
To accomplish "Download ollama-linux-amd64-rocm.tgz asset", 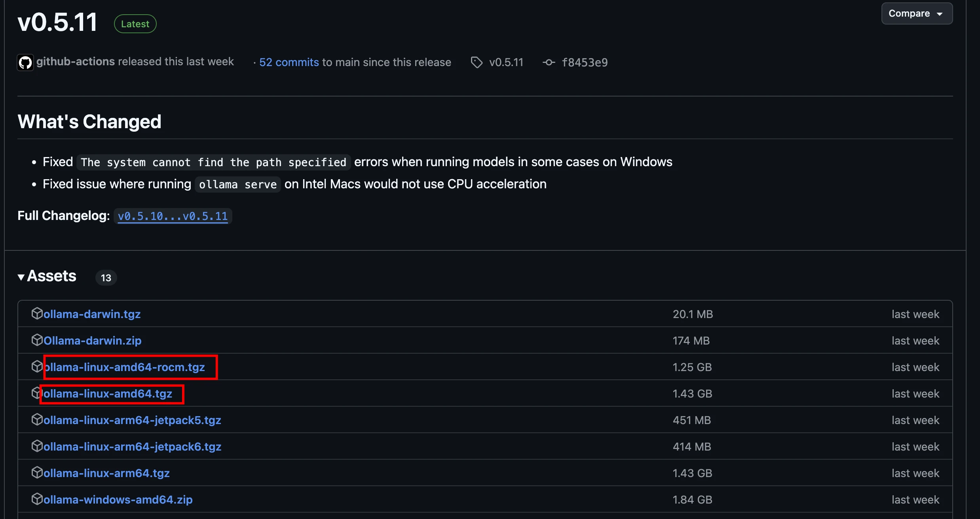I will click(124, 367).
